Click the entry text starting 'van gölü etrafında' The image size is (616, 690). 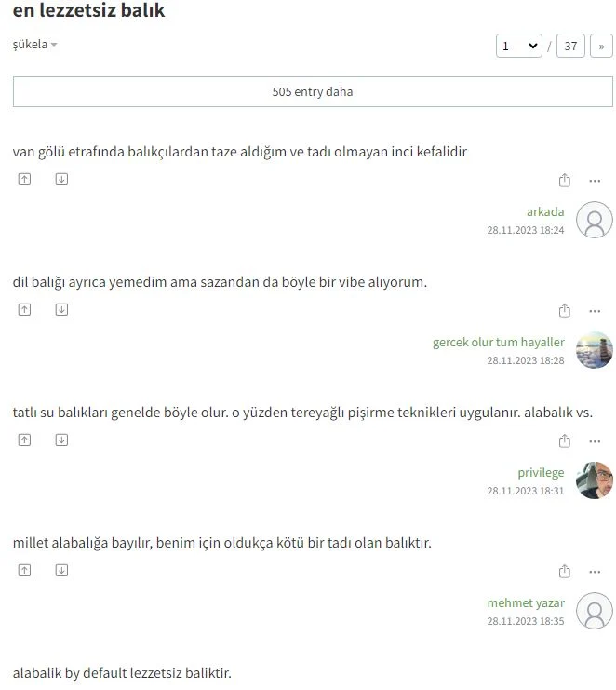click(x=240, y=152)
